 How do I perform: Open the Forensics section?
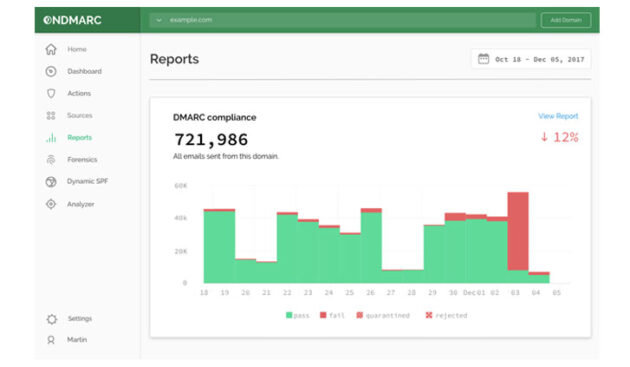[x=82, y=160]
